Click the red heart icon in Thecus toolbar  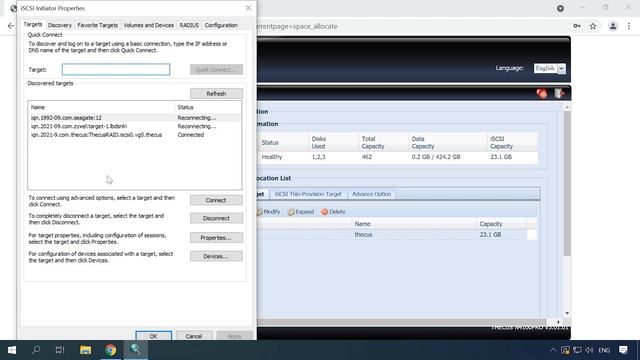tap(542, 93)
